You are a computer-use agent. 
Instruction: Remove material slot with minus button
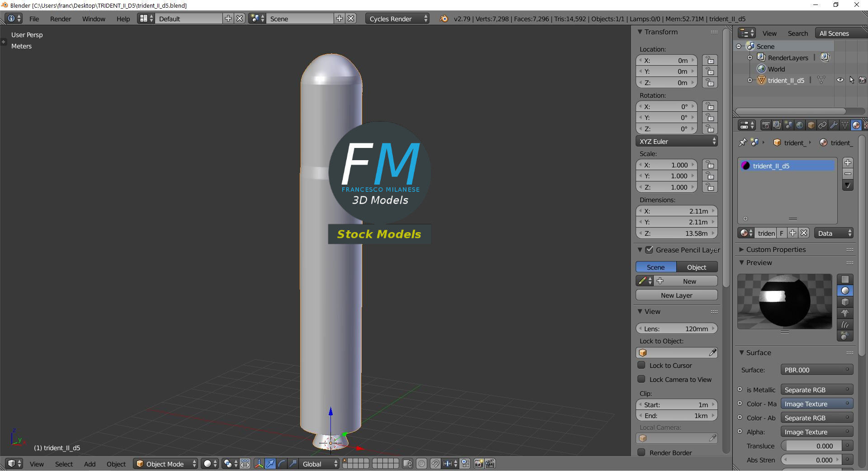pos(848,174)
